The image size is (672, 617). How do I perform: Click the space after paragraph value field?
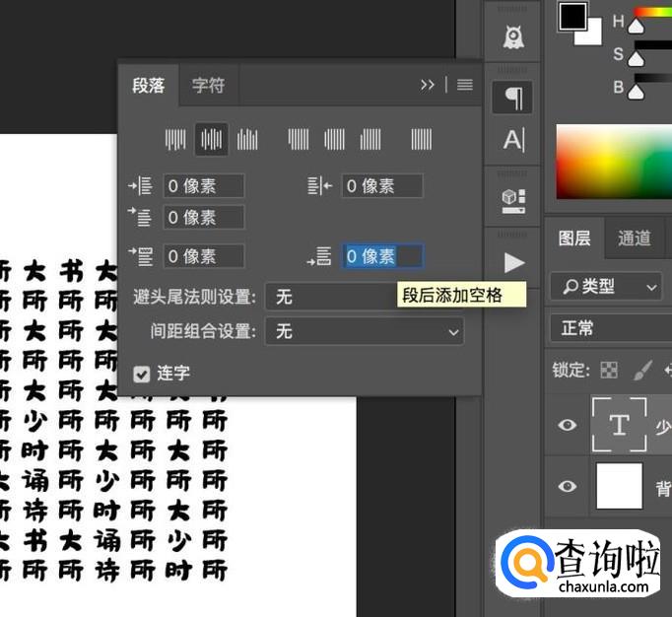(382, 256)
